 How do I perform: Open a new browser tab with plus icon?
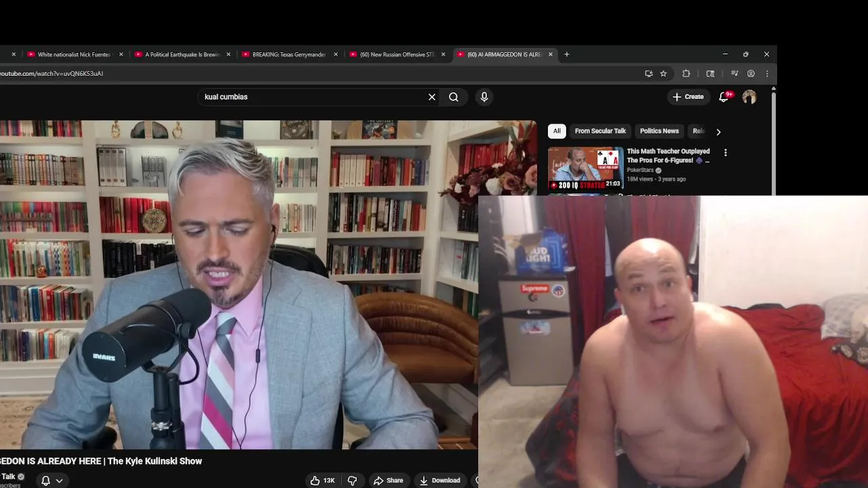coord(567,54)
